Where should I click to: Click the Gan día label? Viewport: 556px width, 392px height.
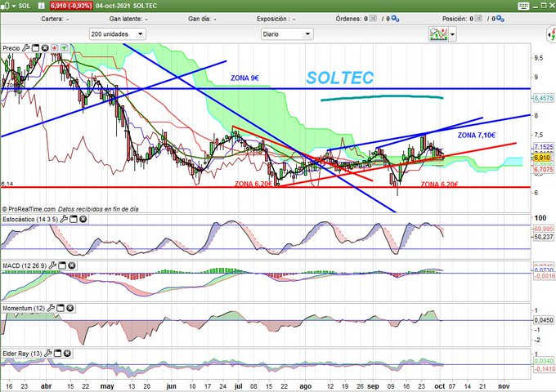tap(200, 19)
